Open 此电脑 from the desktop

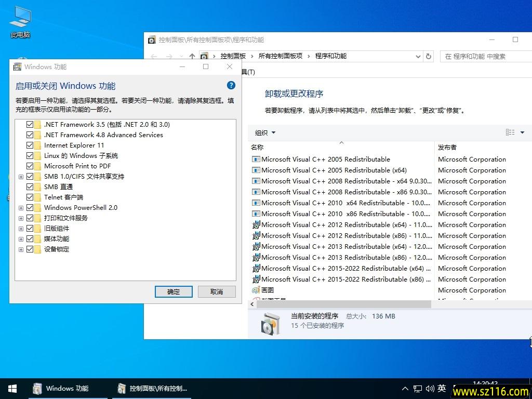[20, 18]
